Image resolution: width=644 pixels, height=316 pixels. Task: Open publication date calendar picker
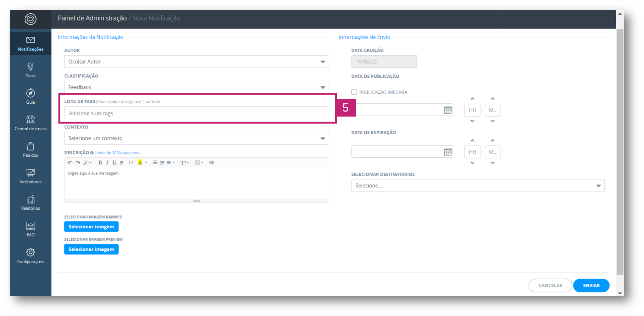tap(448, 110)
